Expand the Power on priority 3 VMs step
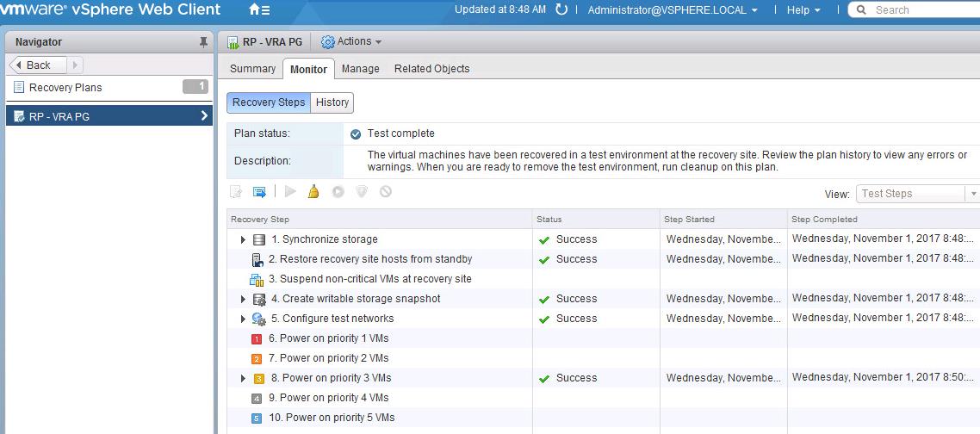Image resolution: width=980 pixels, height=434 pixels. tap(243, 378)
